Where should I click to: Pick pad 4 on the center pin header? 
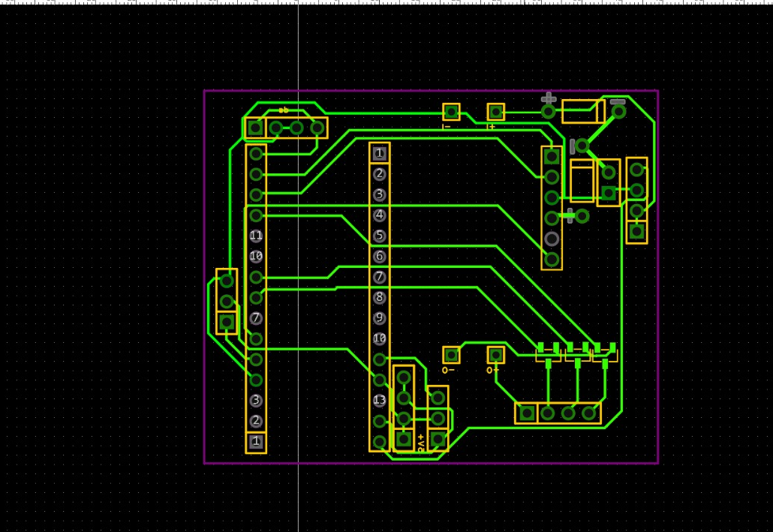(379, 215)
